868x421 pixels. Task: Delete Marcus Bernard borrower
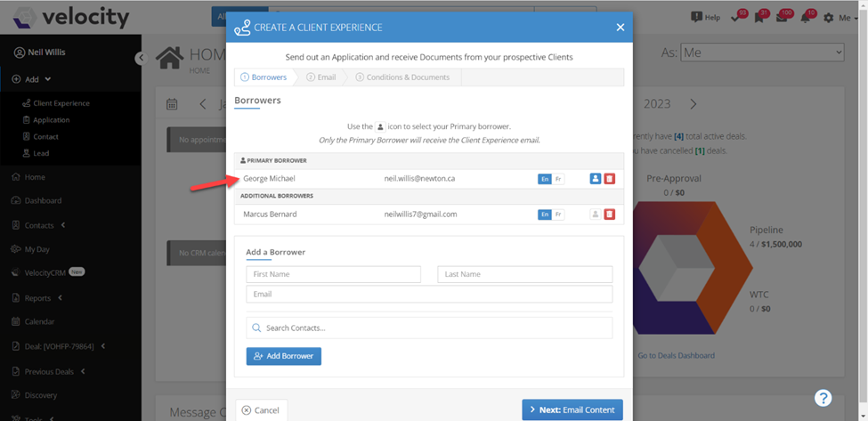(610, 215)
